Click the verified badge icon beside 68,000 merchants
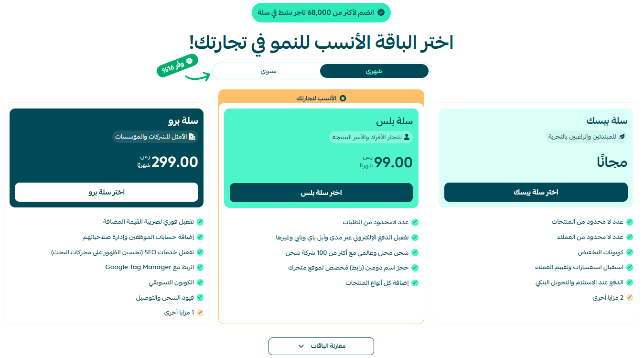Screen dimensions: 644x358 pyautogui.click(x=381, y=12)
